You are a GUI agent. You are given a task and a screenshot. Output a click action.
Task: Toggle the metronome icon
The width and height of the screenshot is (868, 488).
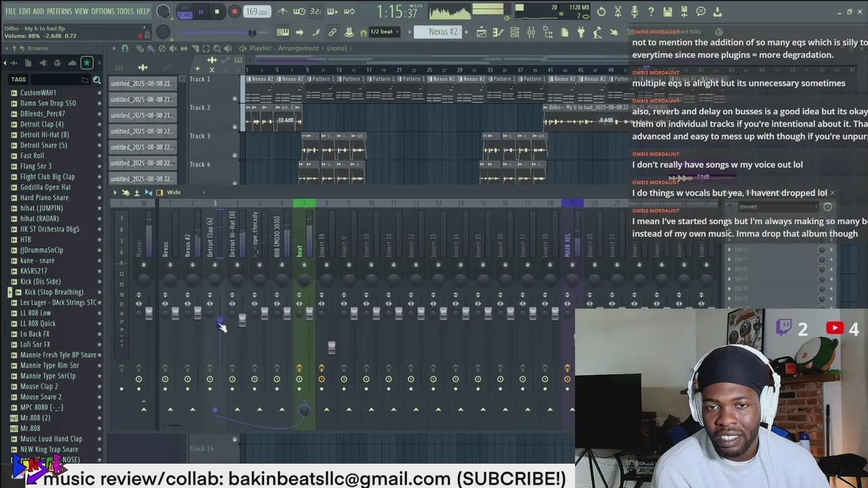[x=283, y=12]
